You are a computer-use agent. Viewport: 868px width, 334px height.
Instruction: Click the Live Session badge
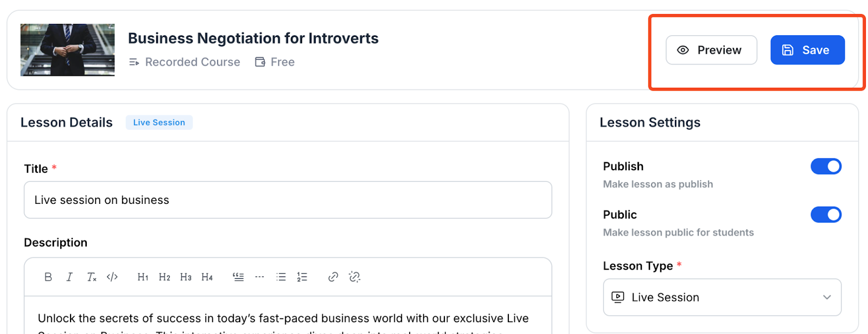158,122
